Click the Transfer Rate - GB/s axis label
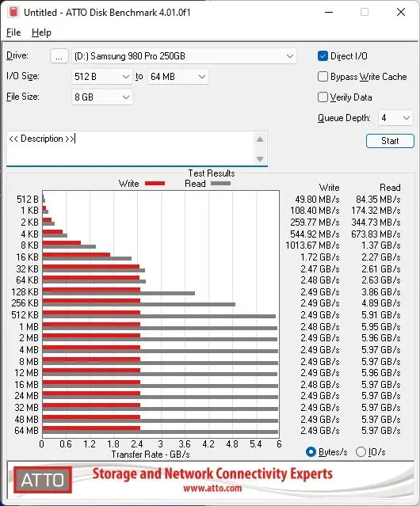The height and width of the screenshot is (506, 420). tap(151, 455)
